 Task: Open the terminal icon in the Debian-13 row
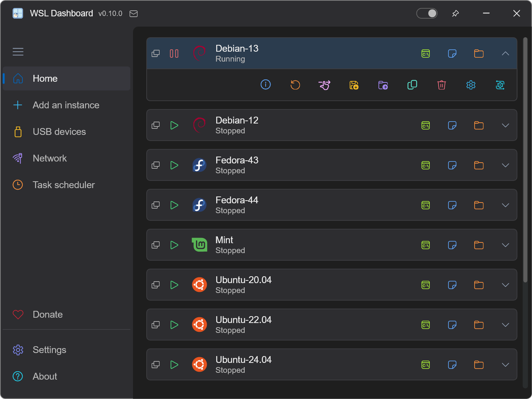point(426,54)
